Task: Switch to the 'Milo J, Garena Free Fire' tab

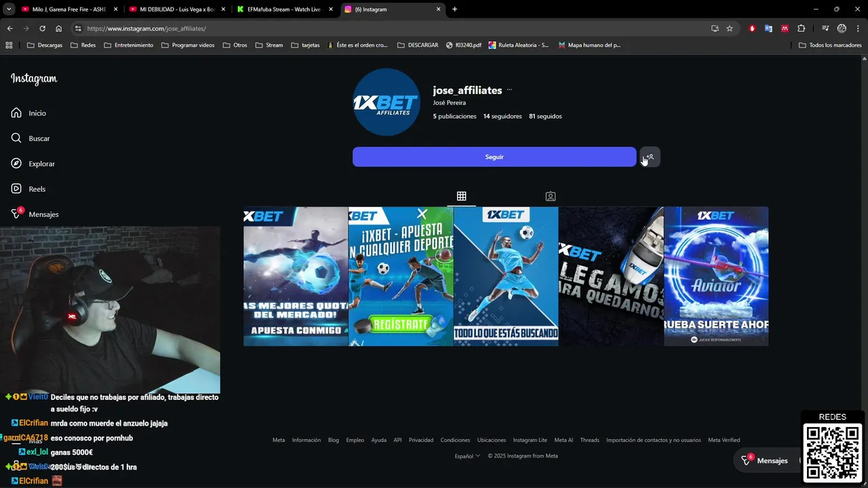Action: [69, 9]
